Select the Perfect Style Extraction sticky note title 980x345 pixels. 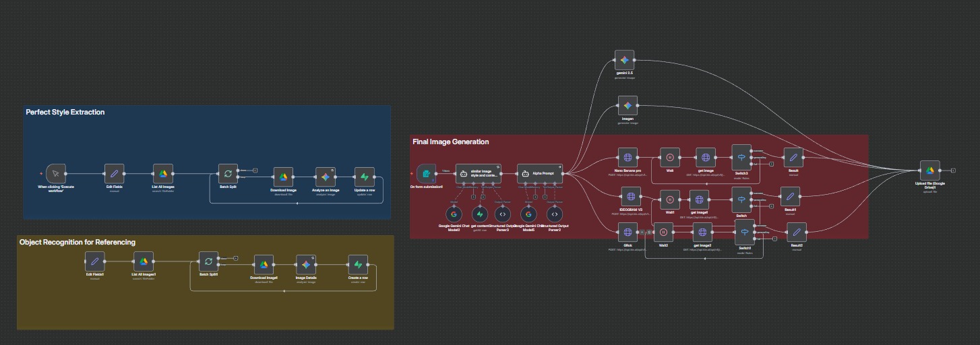coord(65,112)
